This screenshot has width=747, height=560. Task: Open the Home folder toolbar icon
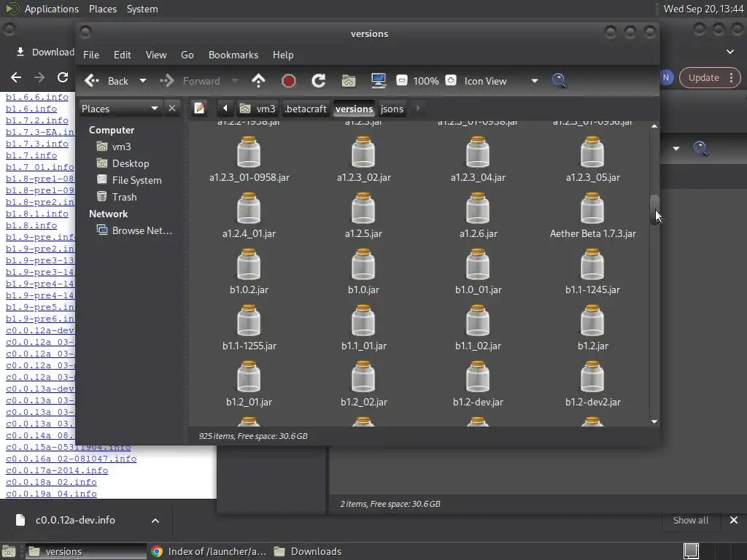pyautogui.click(x=348, y=81)
